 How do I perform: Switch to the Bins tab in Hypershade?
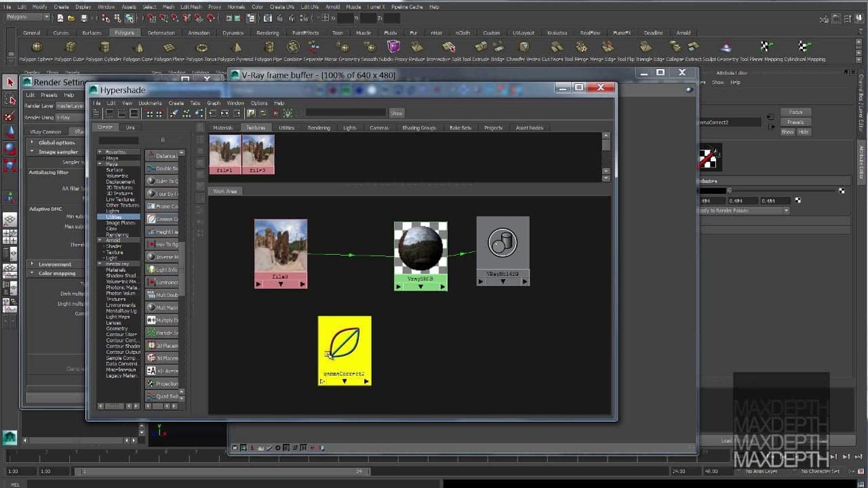(x=130, y=127)
